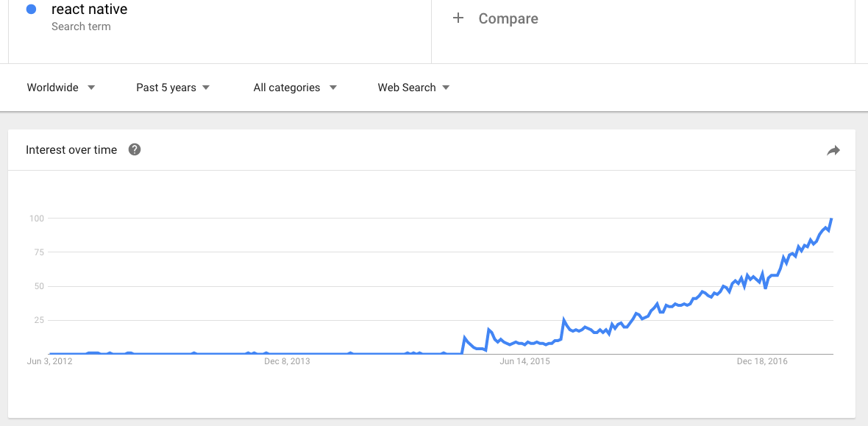The image size is (868, 426).
Task: Click the plus icon beside Compare
Action: (458, 18)
